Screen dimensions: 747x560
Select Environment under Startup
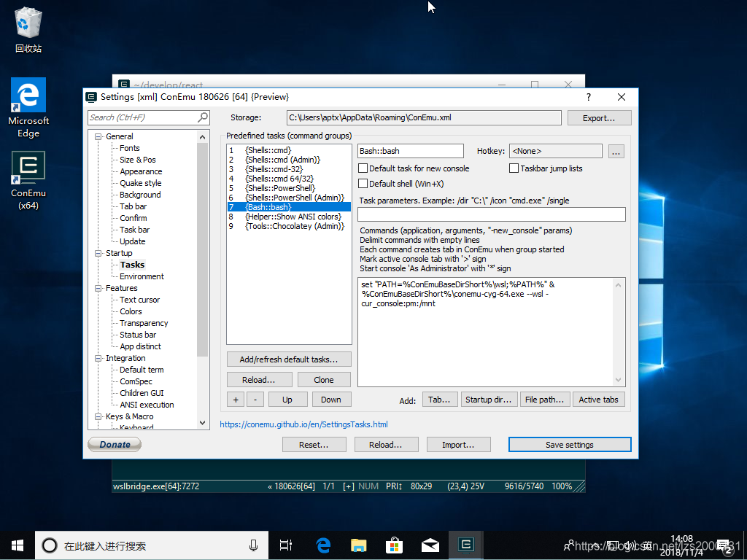[x=142, y=276]
